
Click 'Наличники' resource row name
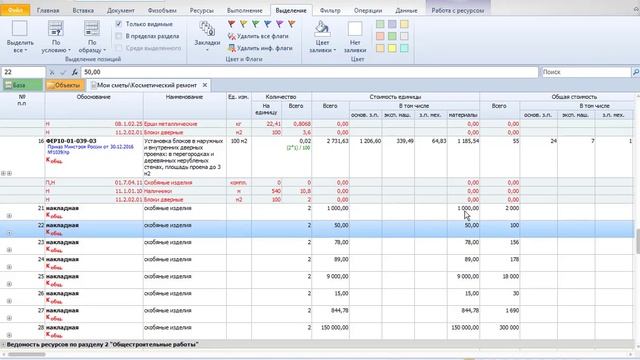(158, 191)
